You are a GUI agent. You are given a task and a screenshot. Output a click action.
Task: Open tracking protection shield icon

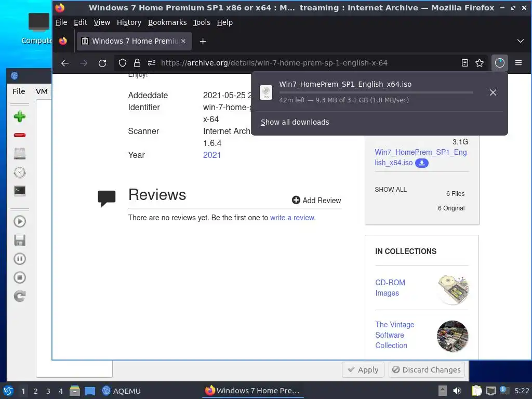(123, 63)
